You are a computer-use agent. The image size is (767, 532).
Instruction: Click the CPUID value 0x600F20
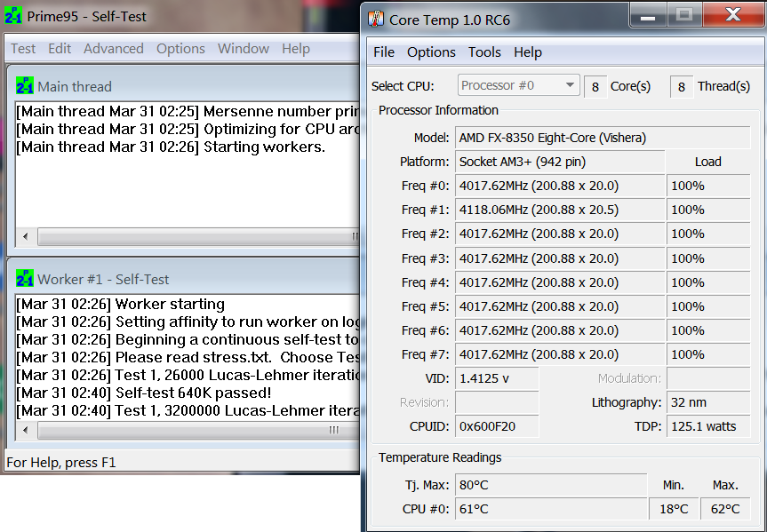click(497, 426)
